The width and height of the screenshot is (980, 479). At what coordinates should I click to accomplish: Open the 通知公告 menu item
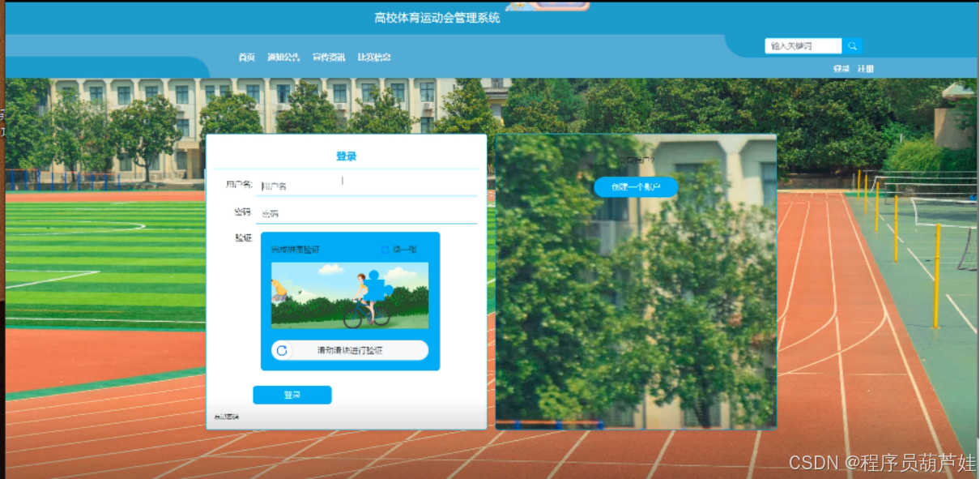(x=283, y=58)
